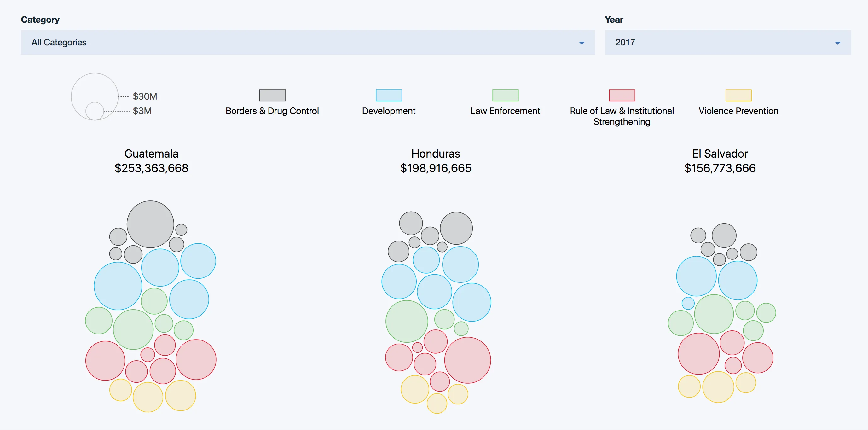Click the Year dropdown's chevron arrow
868x430 pixels.
pyautogui.click(x=838, y=43)
